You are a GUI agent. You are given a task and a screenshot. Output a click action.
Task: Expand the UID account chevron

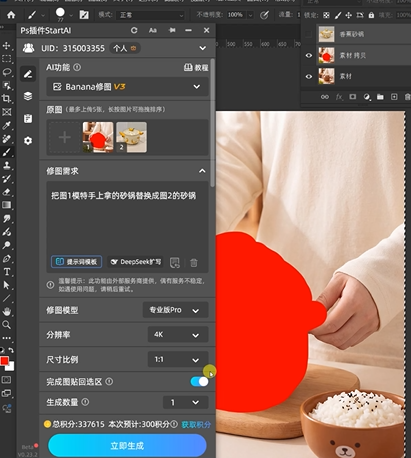pos(202,48)
